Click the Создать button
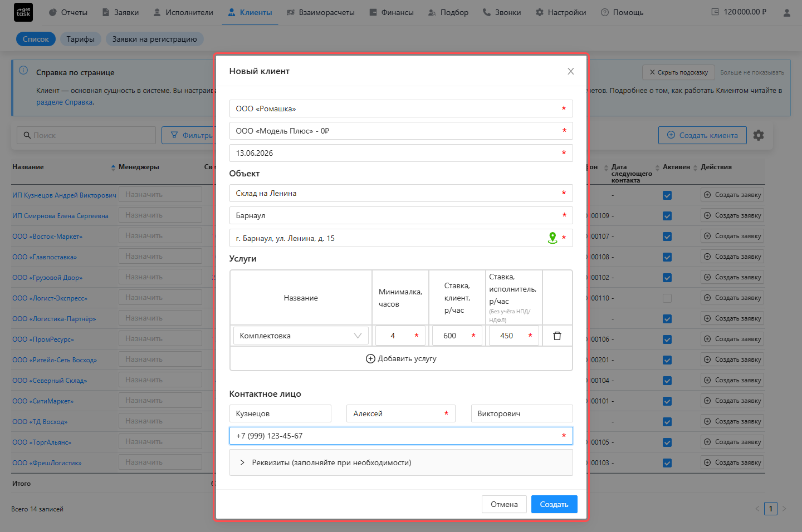The height and width of the screenshot is (532, 802). [x=554, y=504]
